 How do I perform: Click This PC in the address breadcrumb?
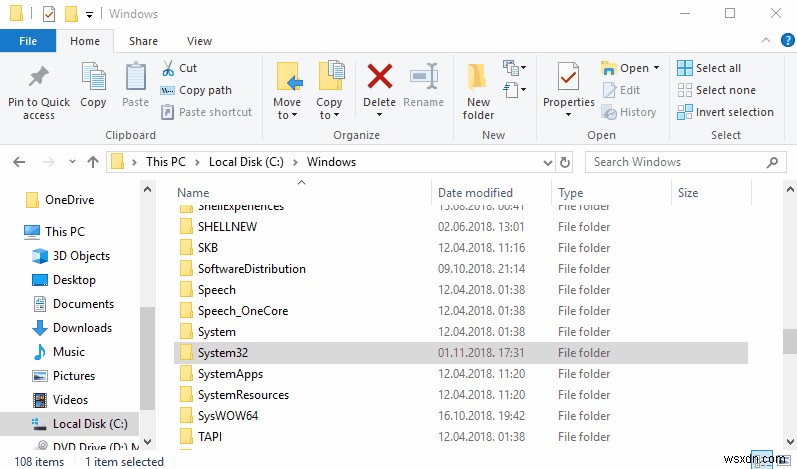166,162
